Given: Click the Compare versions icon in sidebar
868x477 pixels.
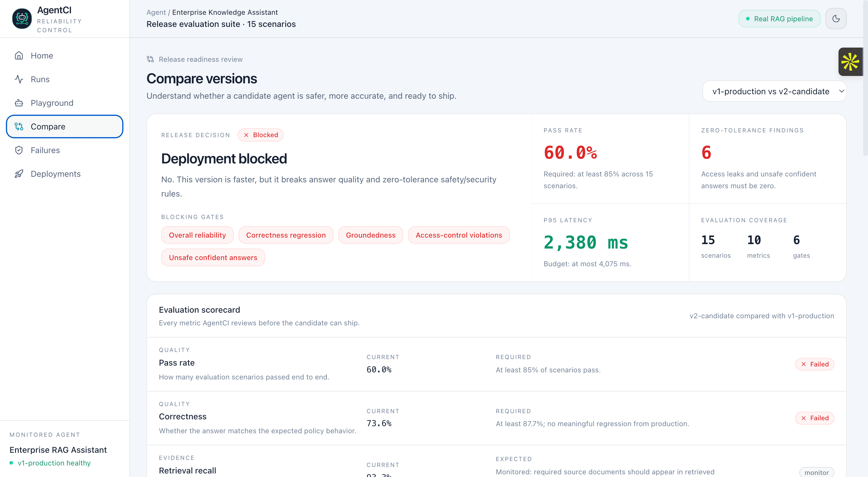Looking at the screenshot, I should click(x=19, y=126).
